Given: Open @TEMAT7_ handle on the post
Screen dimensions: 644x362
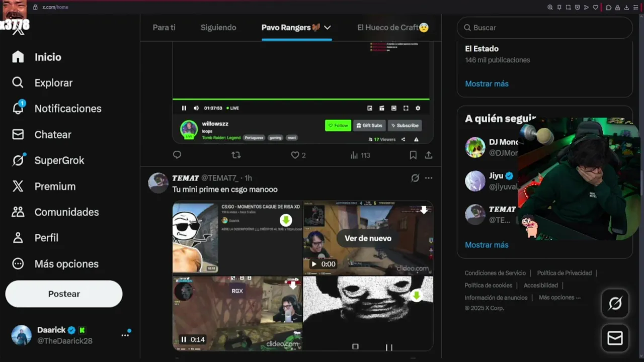Looking at the screenshot, I should 220,178.
